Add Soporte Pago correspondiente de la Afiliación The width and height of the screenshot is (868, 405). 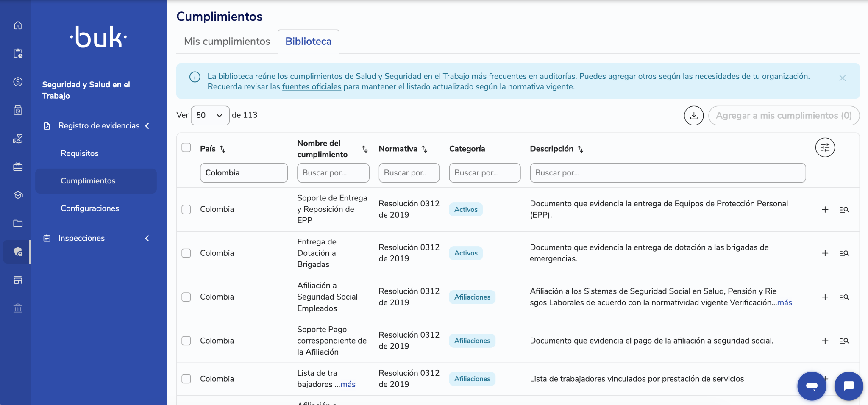point(825,341)
